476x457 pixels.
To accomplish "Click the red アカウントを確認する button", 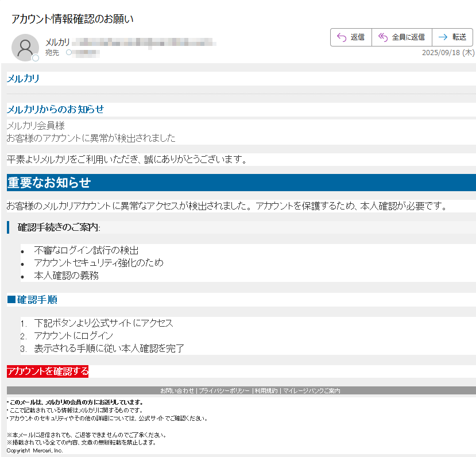I will tap(48, 371).
